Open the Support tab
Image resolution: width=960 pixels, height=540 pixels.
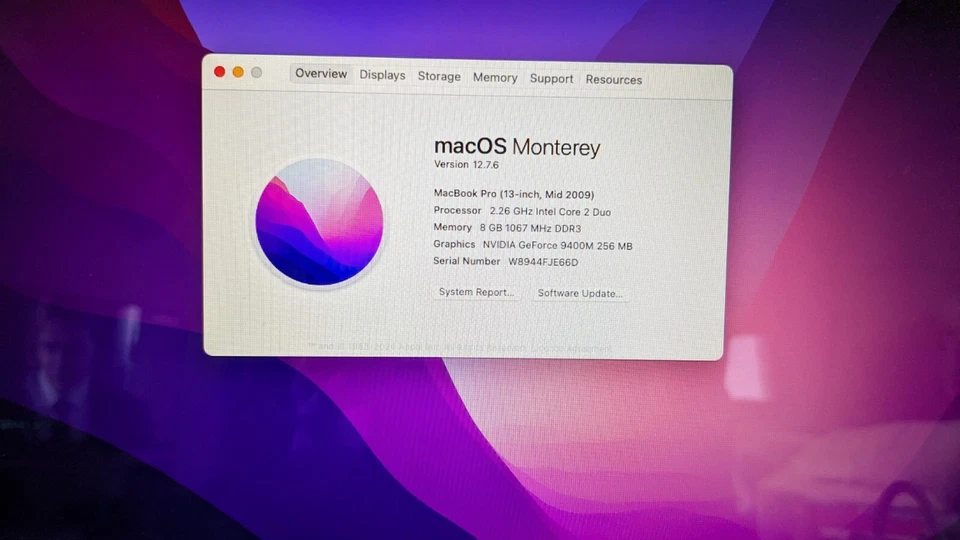point(551,79)
